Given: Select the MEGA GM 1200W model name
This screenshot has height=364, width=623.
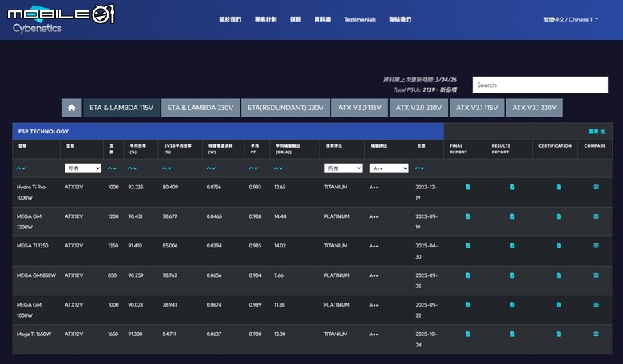Looking at the screenshot, I should coord(29,221).
